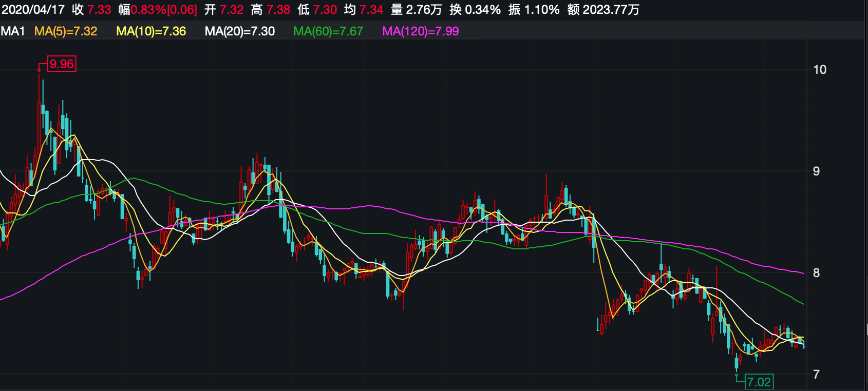Select the MA(10)=7.36 moving average label
868x391 pixels.
pos(151,31)
